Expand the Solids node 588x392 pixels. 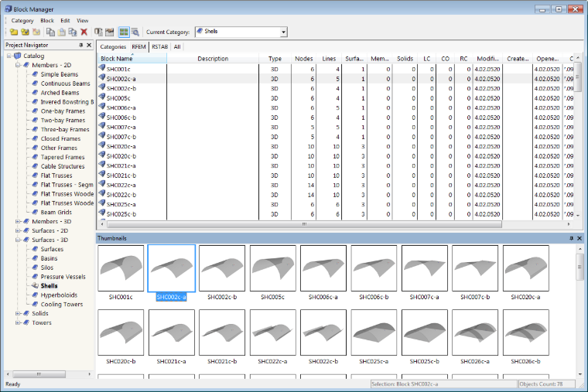[18, 313]
